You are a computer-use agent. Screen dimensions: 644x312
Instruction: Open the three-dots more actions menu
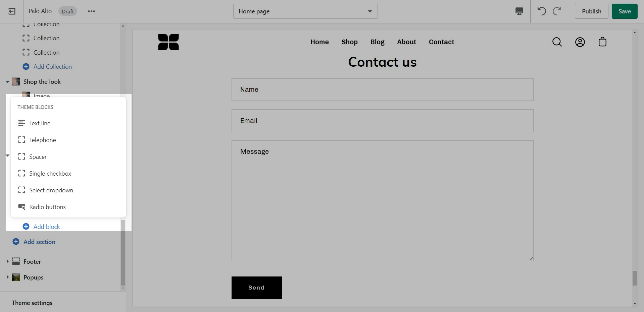pos(91,11)
